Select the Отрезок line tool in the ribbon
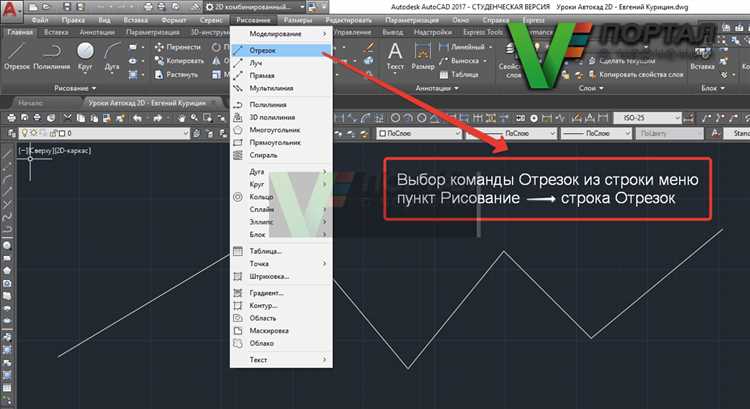Image resolution: width=750 pixels, height=409 pixels. click(x=17, y=56)
